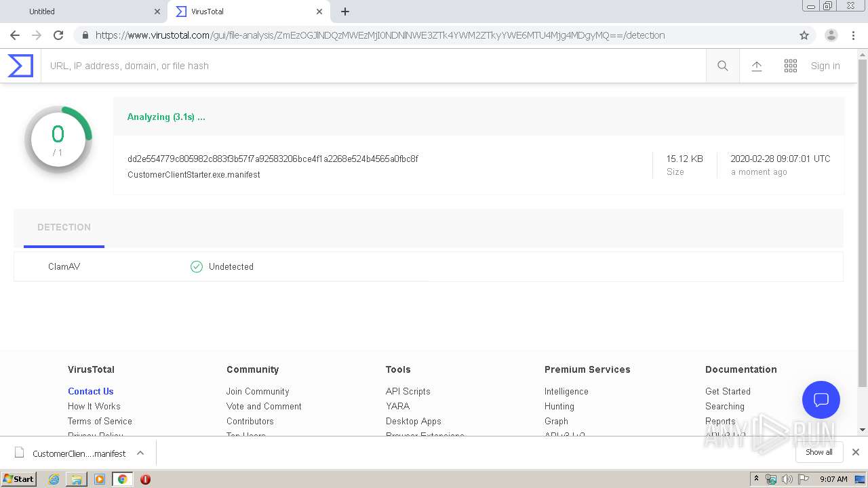Click the Chrome forward arrow
The width and height of the screenshot is (868, 488).
37,35
